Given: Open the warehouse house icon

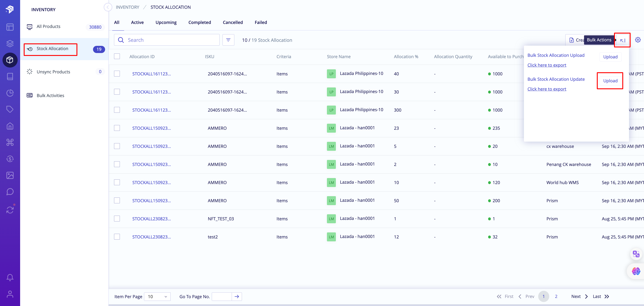Looking at the screenshot, I should click(x=10, y=126).
